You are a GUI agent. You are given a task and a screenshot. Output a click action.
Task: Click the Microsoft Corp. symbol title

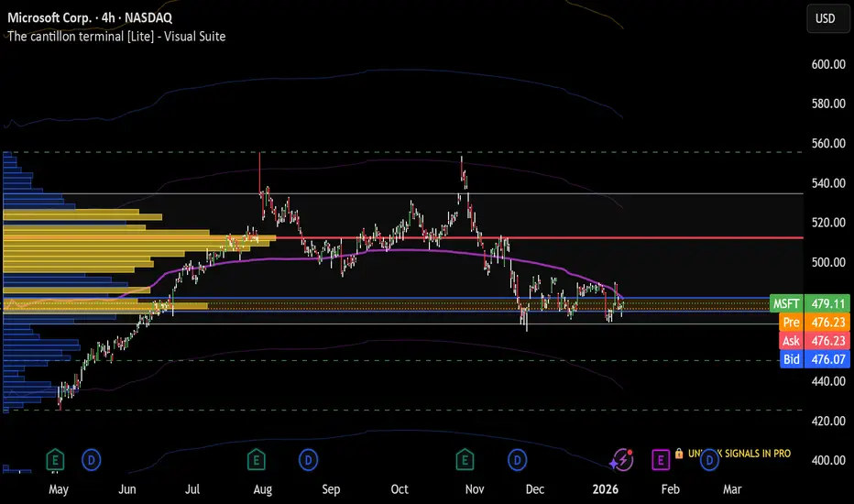pos(49,17)
